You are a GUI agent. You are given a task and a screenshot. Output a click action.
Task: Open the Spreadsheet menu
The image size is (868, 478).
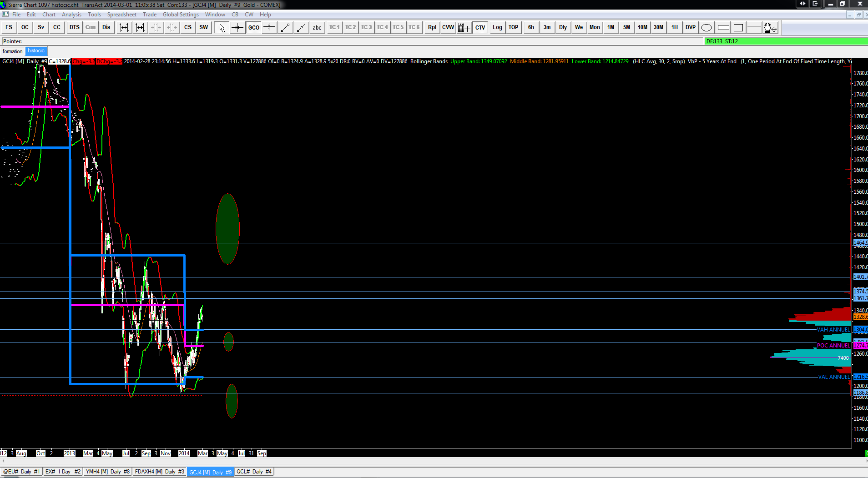click(x=121, y=15)
